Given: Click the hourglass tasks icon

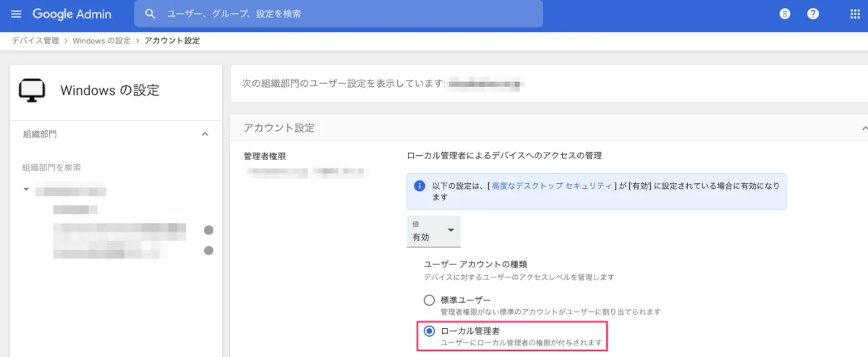Looking at the screenshot, I should click(x=785, y=14).
